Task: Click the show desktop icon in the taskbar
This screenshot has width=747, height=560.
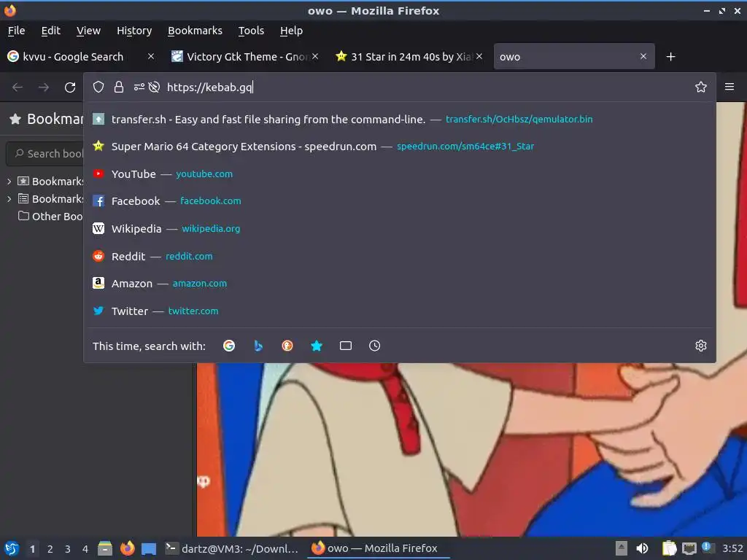Action: click(149, 549)
